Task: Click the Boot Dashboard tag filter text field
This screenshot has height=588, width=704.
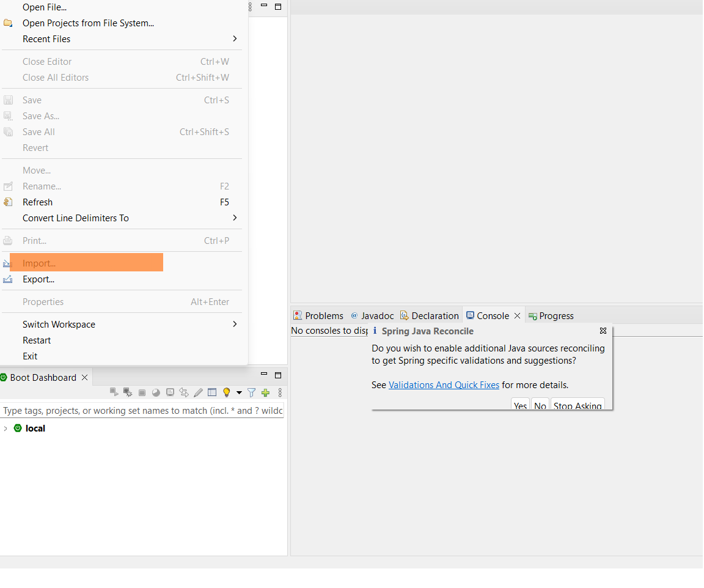Action: [x=142, y=411]
